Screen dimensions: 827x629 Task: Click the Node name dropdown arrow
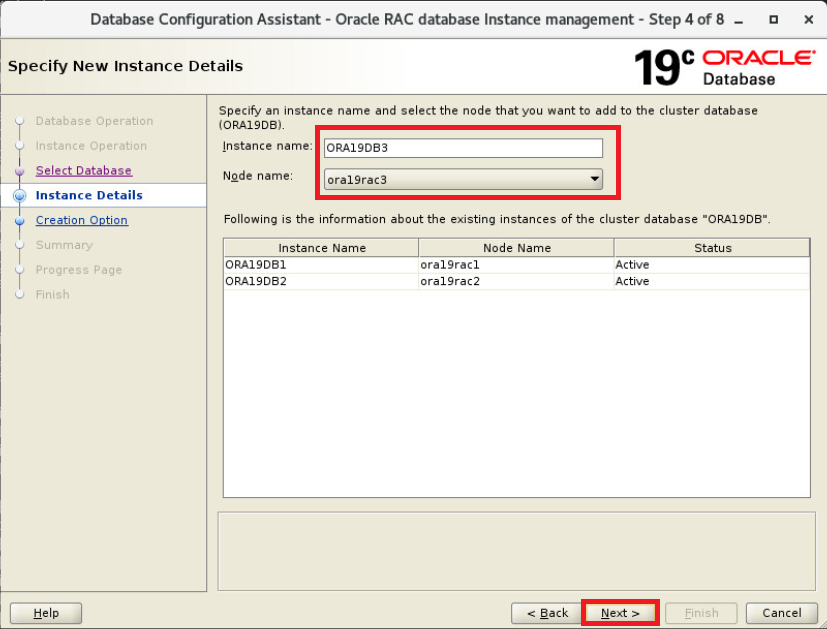click(x=594, y=179)
